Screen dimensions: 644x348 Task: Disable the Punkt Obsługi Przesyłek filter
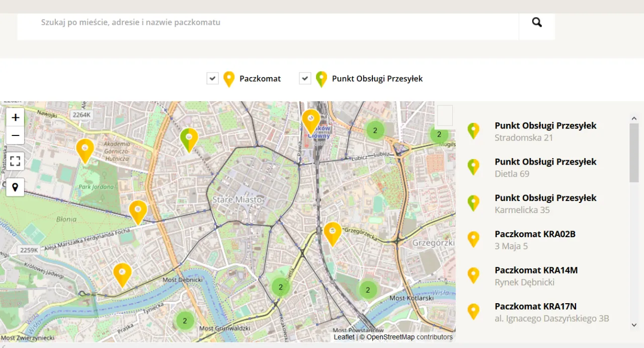(304, 78)
